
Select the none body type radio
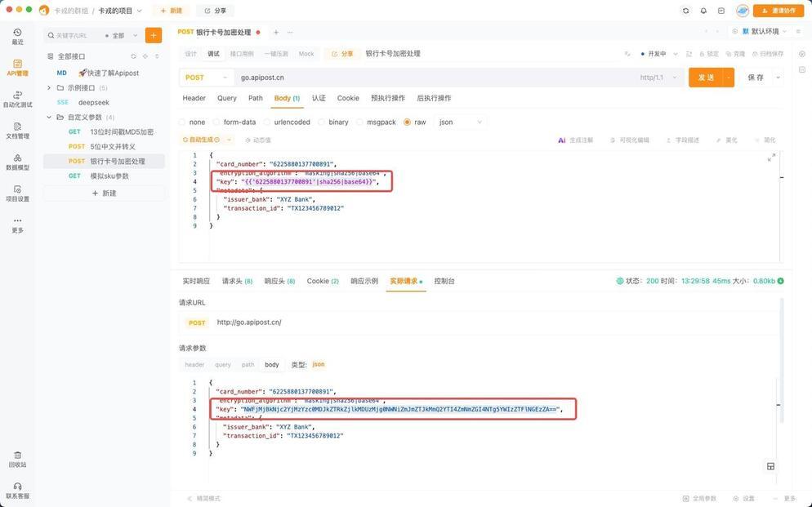click(x=182, y=122)
